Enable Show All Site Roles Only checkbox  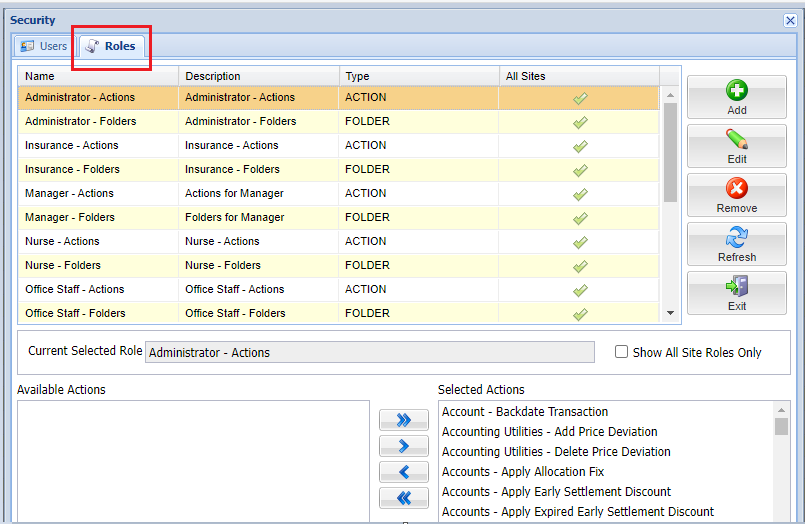click(x=621, y=352)
